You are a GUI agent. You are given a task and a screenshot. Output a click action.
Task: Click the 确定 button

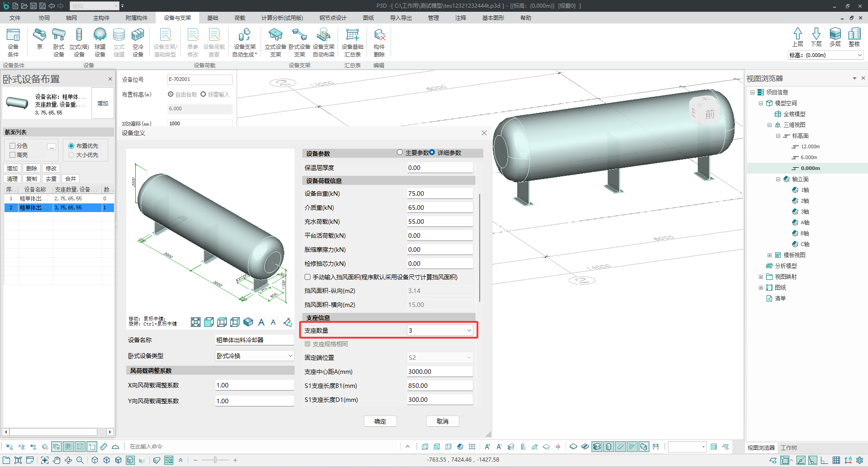point(380,421)
